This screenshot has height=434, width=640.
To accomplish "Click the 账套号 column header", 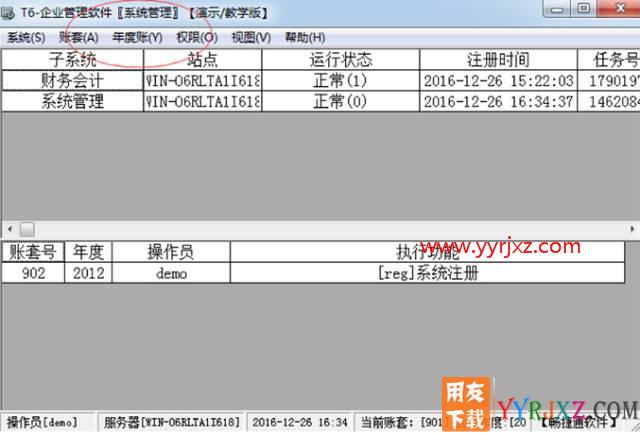I will (33, 252).
